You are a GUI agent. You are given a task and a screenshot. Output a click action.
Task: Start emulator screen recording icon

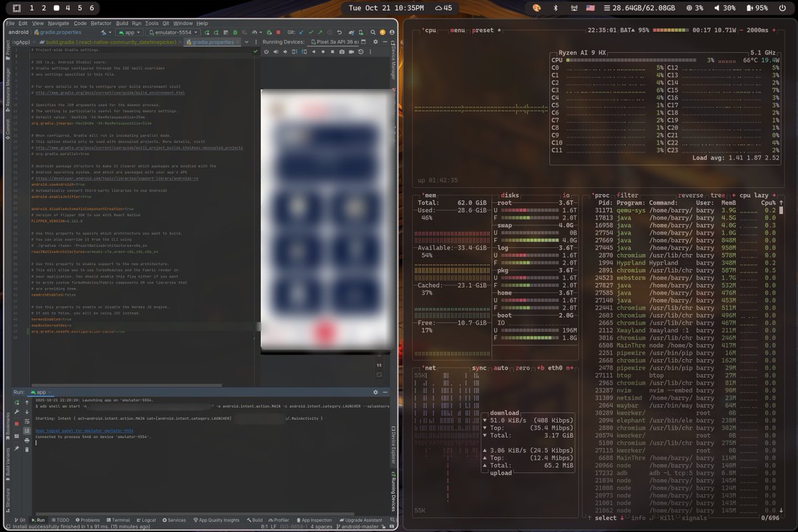tap(351, 52)
